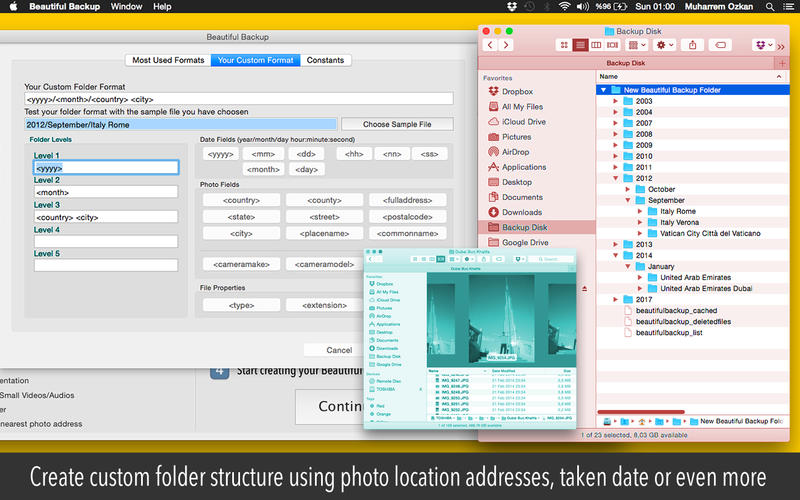
Task: Switch Finder to icon view
Action: tap(564, 45)
